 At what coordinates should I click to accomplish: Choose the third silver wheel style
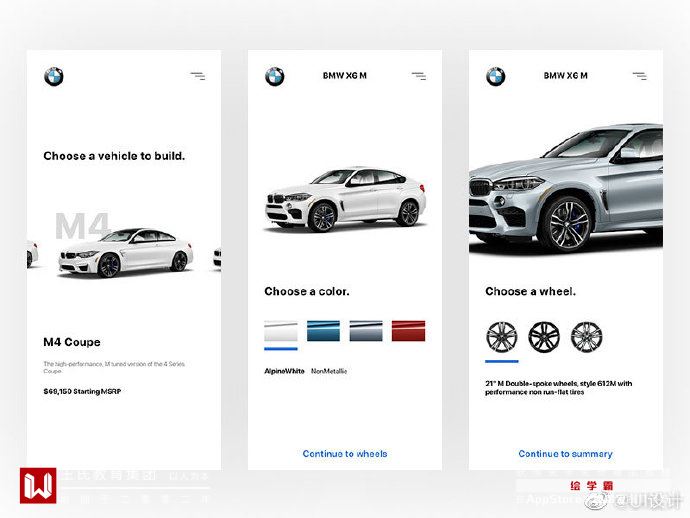coord(586,337)
